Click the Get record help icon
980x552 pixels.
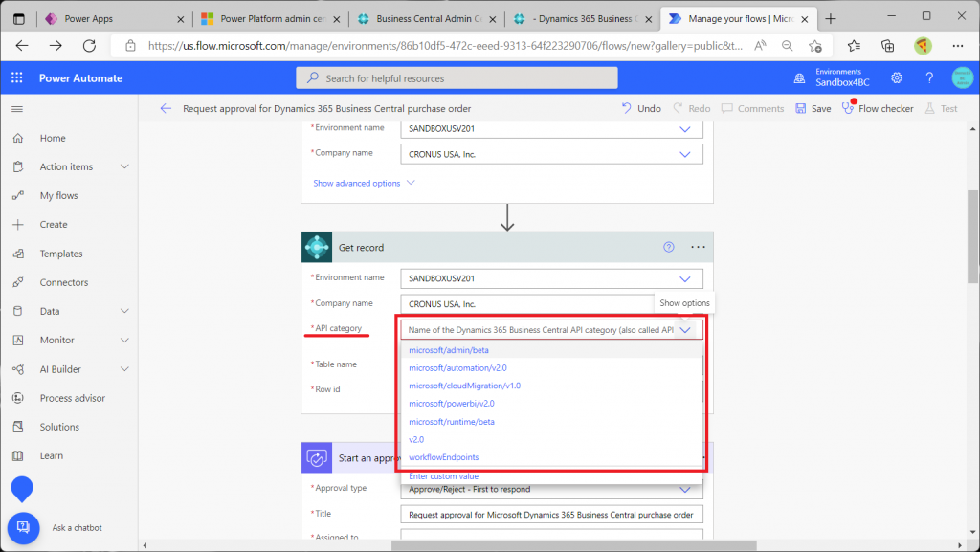pos(669,247)
